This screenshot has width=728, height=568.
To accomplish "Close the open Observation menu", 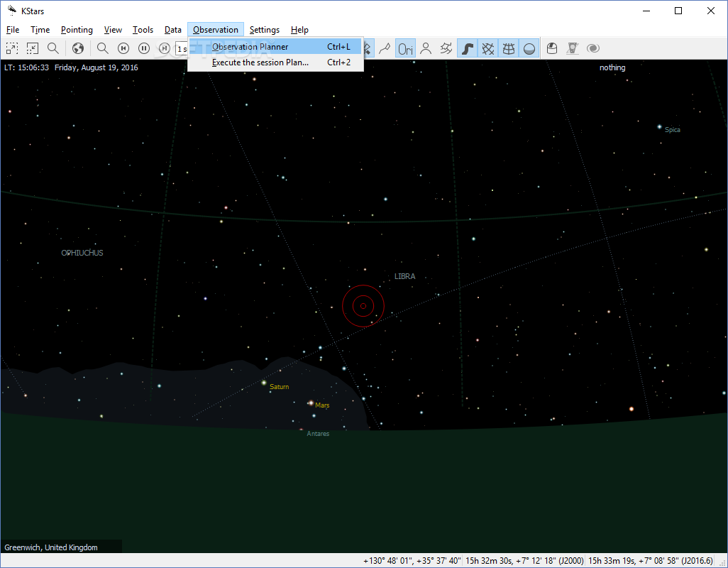I will 216,30.
